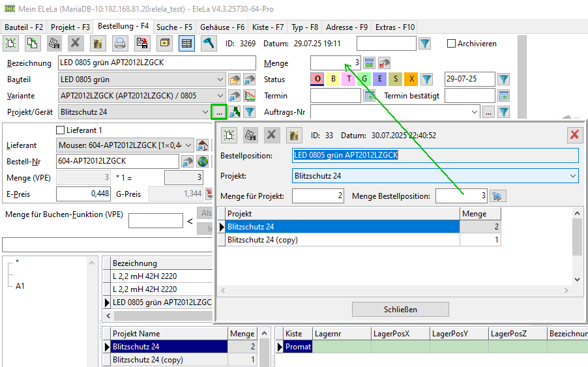Screen dimensions: 588x367
Task: Open the calendar icon next to Termin
Action: [x=370, y=96]
